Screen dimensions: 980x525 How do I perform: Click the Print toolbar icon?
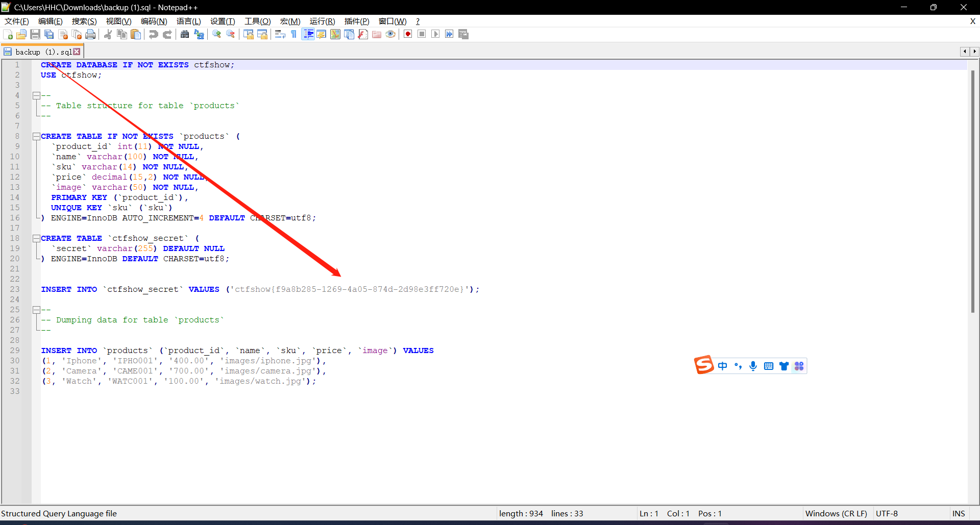[90, 34]
